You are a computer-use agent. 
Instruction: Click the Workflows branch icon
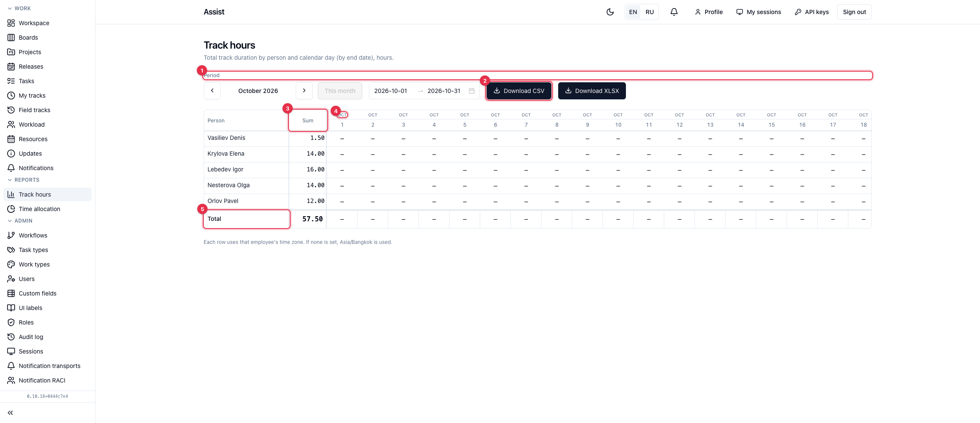click(11, 235)
